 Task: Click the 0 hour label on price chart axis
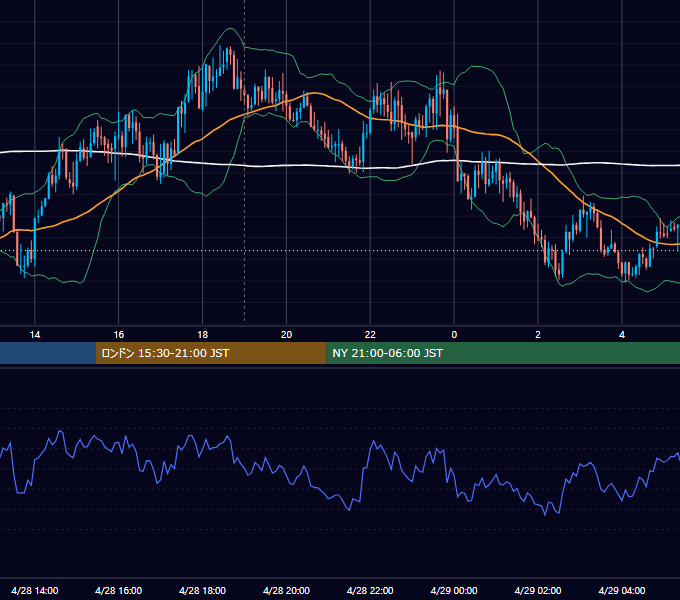click(454, 335)
